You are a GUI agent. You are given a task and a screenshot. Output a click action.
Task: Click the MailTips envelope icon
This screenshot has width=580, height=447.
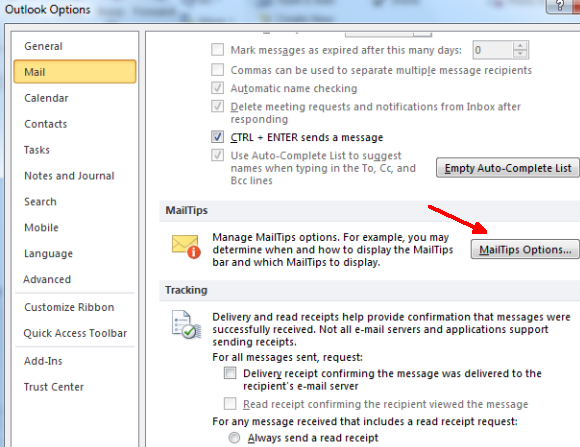pos(186,246)
